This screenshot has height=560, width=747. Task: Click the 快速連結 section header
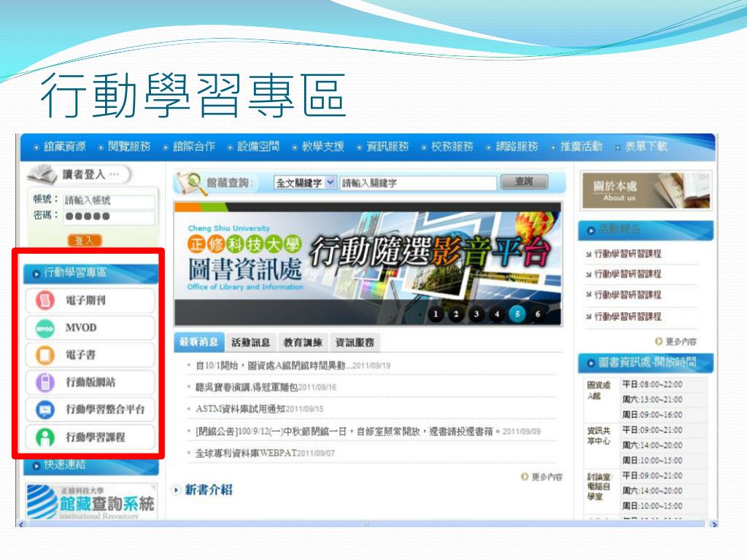tap(90, 465)
